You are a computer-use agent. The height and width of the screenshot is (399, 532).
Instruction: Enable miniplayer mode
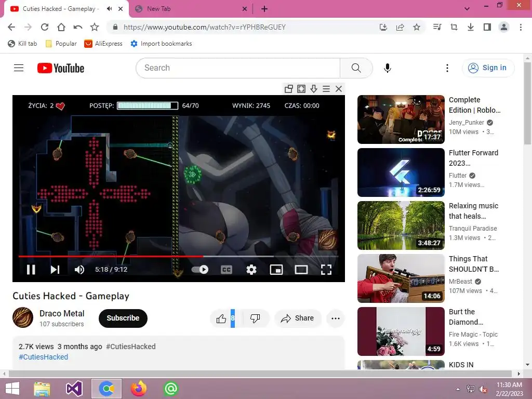276,270
